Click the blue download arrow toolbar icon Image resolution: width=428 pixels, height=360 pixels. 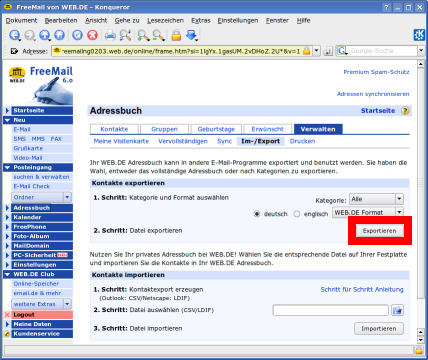[x=192, y=35]
